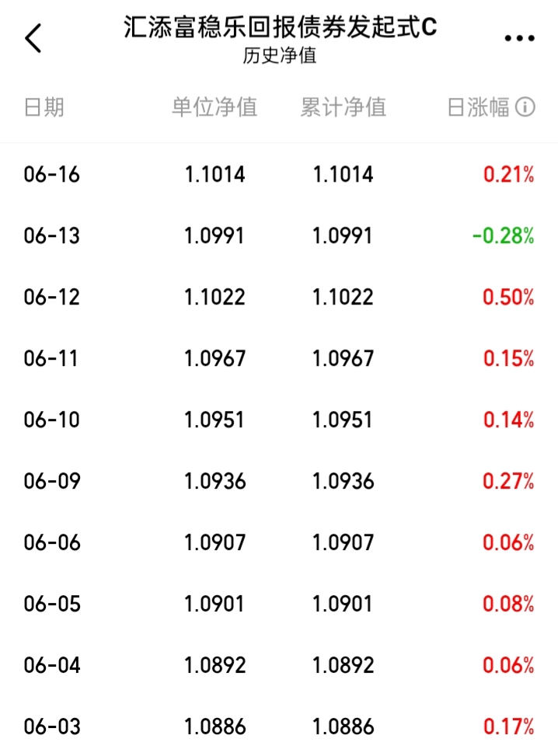
Task: Tap the 06-03 row date
Action: tap(52, 726)
